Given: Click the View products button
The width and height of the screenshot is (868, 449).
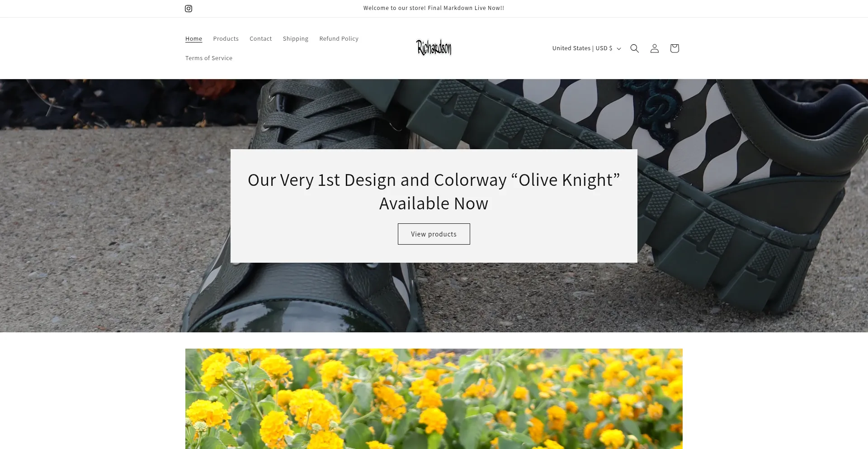Looking at the screenshot, I should coord(434,234).
